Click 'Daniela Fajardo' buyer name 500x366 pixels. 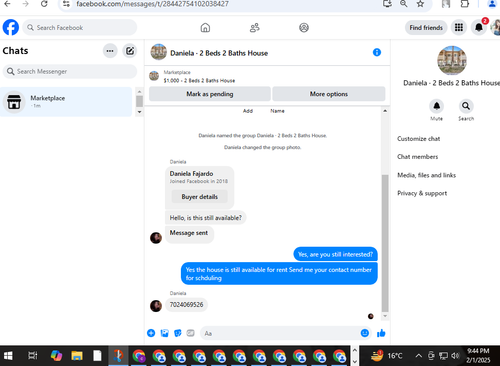click(x=191, y=174)
